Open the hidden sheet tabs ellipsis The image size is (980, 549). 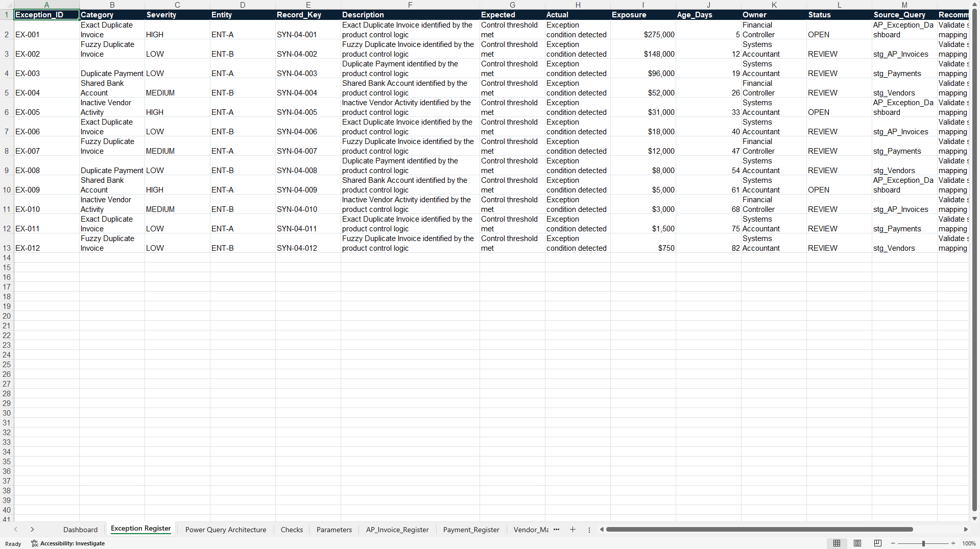pos(556,530)
